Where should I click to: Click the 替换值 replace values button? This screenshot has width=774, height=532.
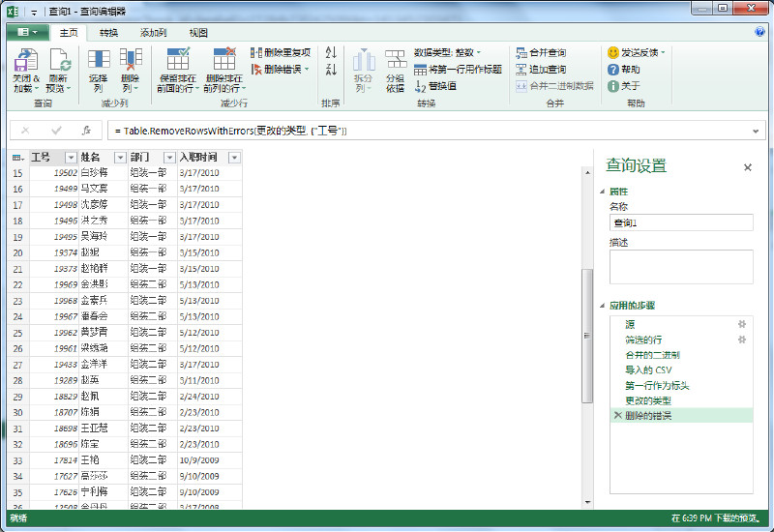[x=435, y=86]
